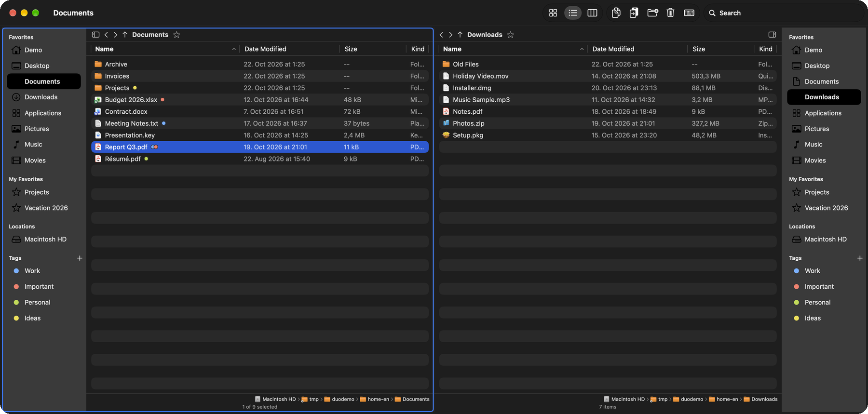Go back in the Documents pane
Viewport: 868px width, 414px height.
(106, 35)
